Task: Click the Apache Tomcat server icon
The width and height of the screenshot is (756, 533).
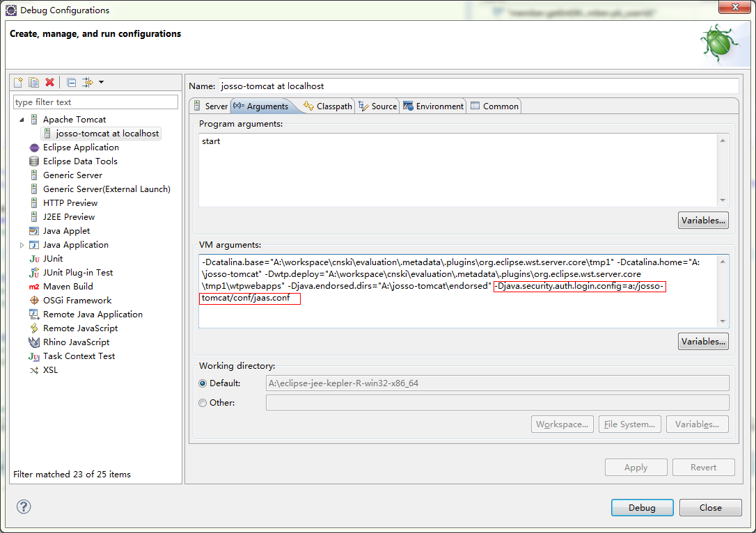Action: [34, 120]
